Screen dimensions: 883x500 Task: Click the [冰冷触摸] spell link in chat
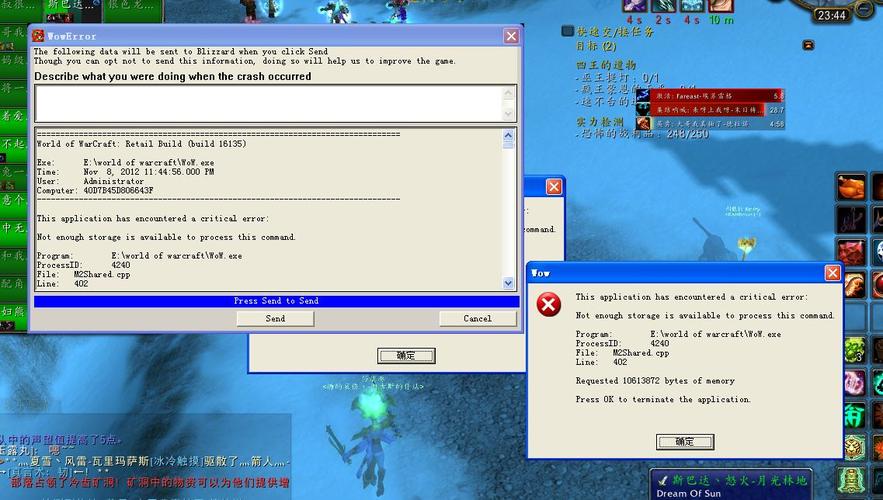point(176,461)
